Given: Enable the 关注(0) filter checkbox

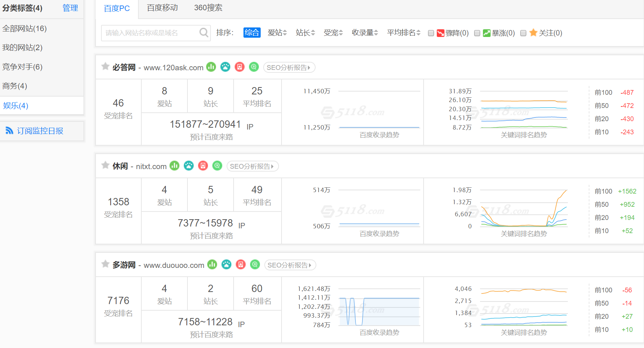Looking at the screenshot, I should (523, 33).
